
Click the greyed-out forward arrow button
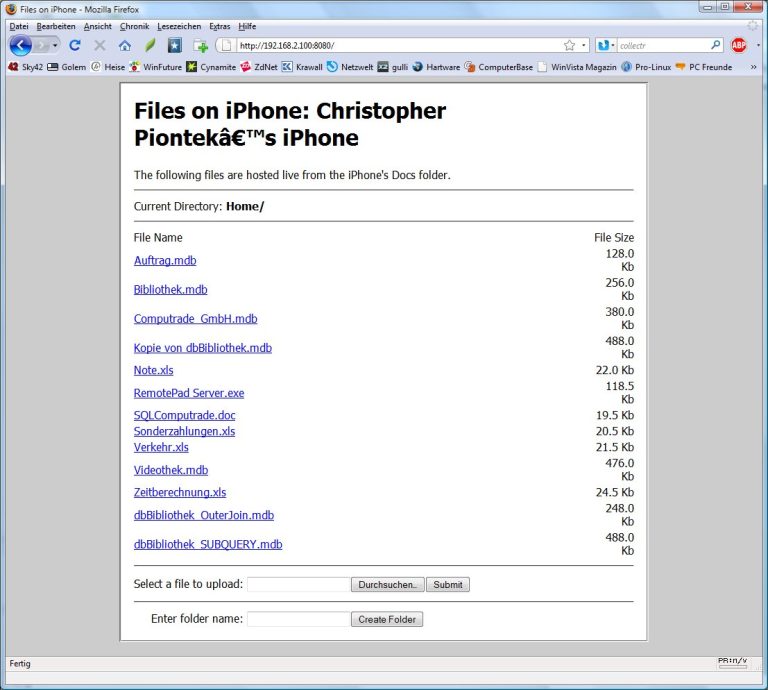pyautogui.click(x=41, y=46)
